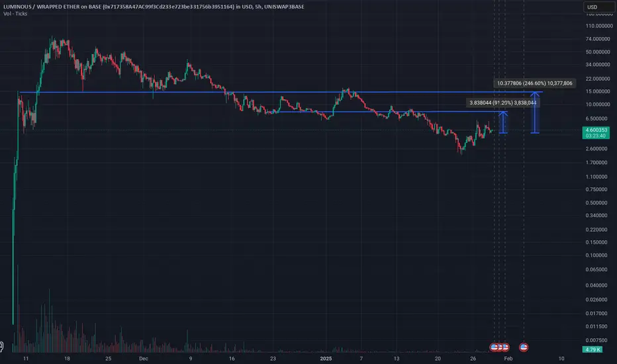
Task: Click the 1.100000 price scale label
Action: (597, 177)
